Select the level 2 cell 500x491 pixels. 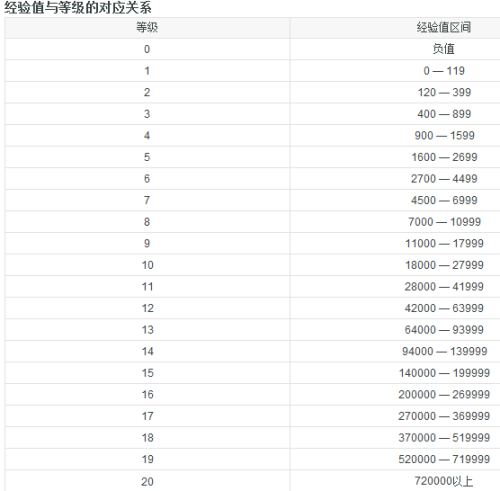tap(147, 92)
